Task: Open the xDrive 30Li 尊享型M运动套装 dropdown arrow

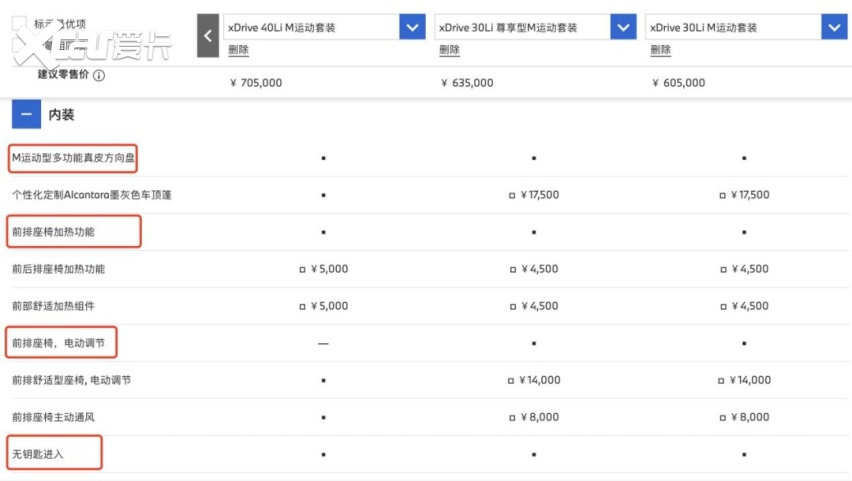Action: click(623, 27)
